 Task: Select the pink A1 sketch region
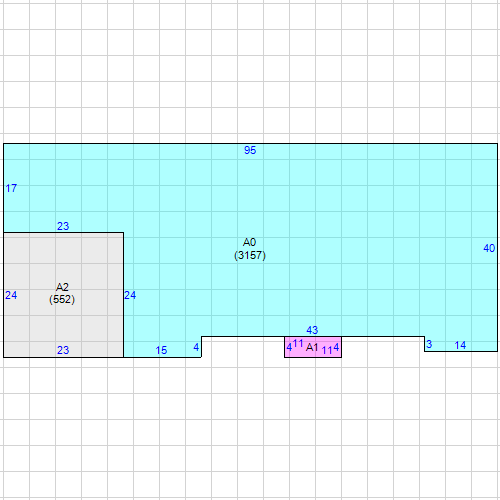tap(313, 347)
